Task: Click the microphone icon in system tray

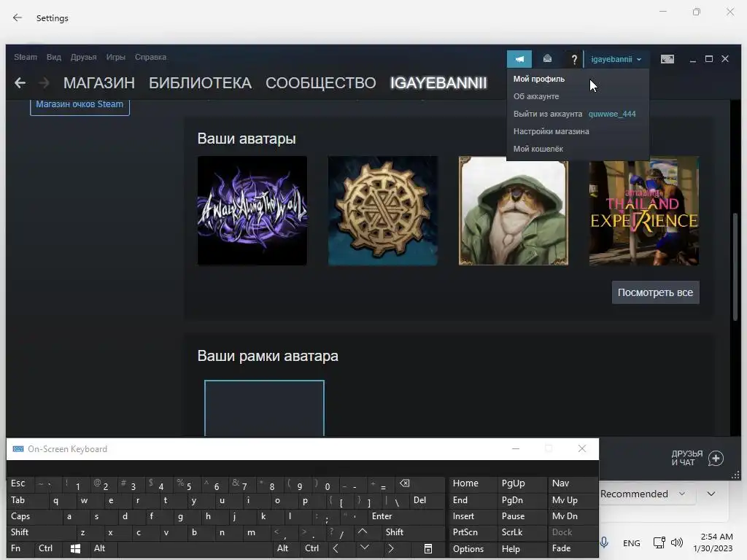Action: tap(603, 542)
